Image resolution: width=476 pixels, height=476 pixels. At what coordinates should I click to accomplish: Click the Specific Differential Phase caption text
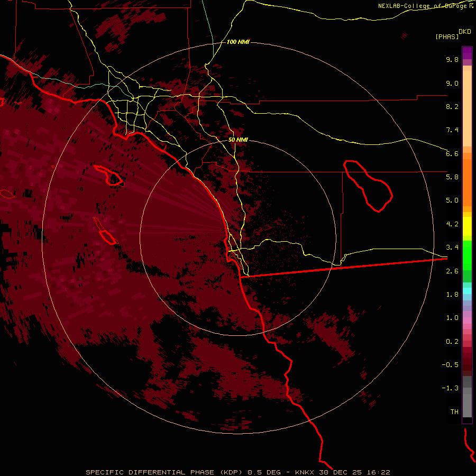237,472
